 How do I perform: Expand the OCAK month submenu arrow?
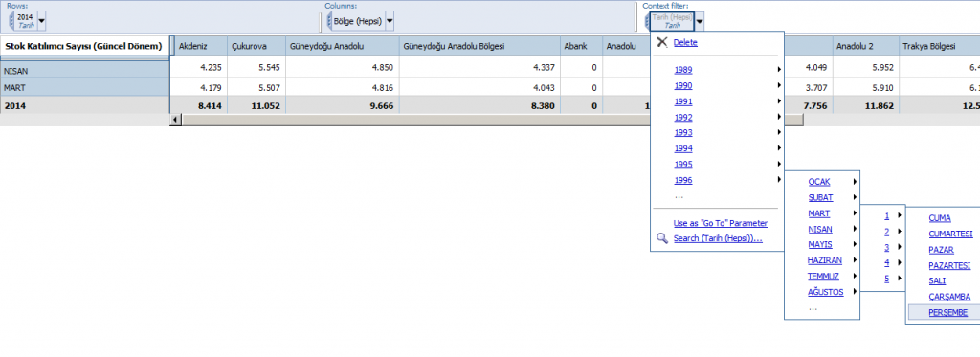[855, 181]
